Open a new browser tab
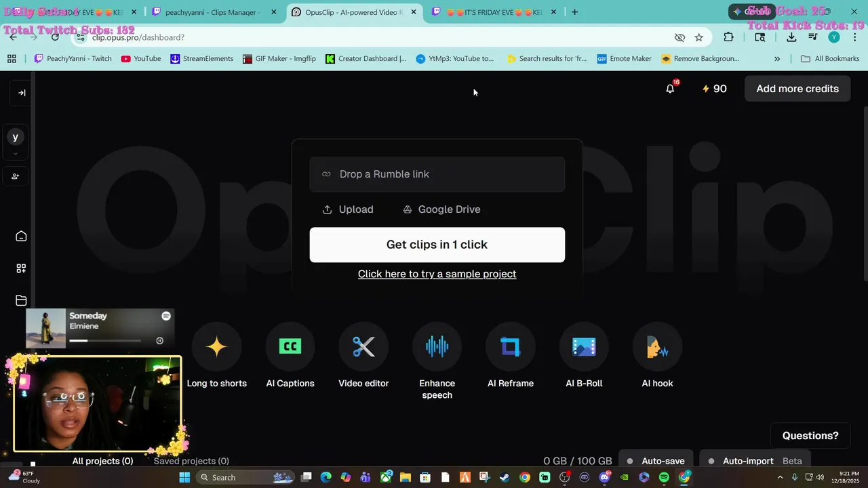Screen dimensions: 868x488 coord(574,12)
